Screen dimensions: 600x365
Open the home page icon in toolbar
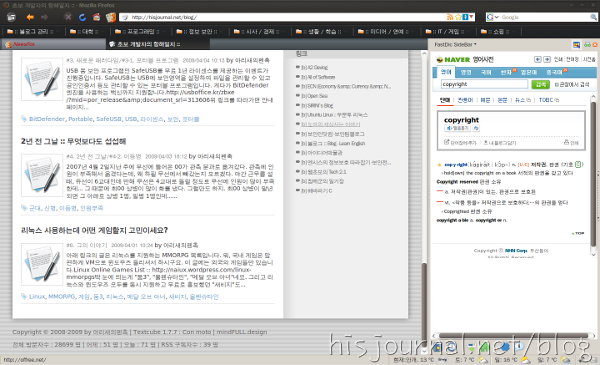pyautogui.click(x=96, y=17)
